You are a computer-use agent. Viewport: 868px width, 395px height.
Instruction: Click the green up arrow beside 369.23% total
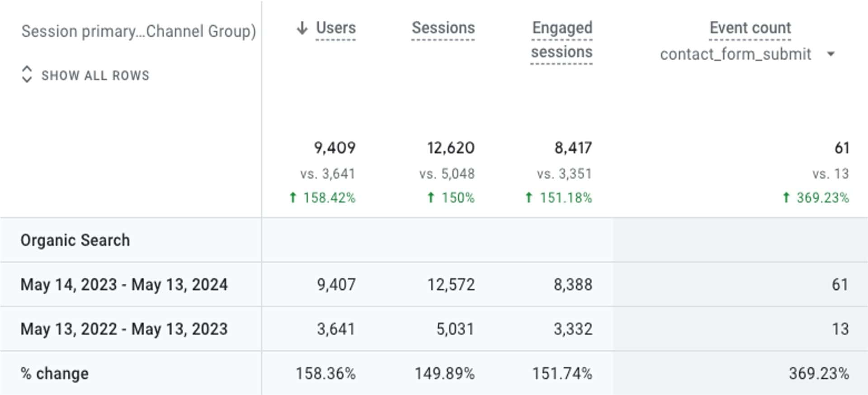(786, 197)
